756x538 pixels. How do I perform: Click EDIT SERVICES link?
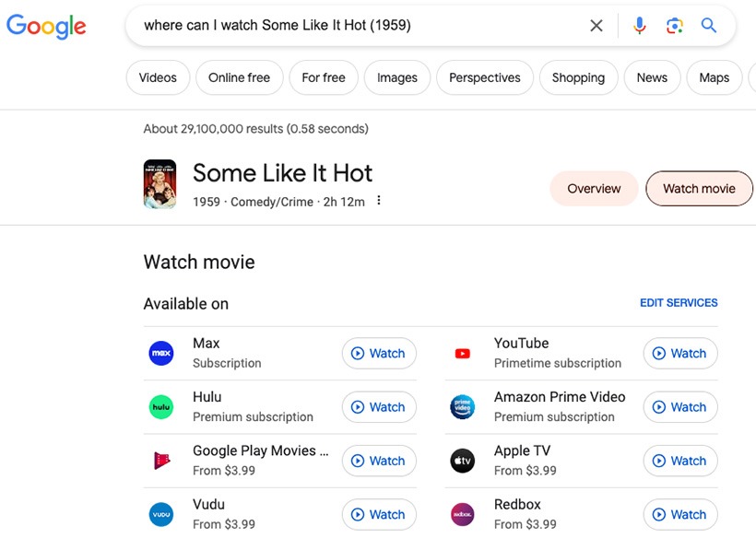(679, 303)
